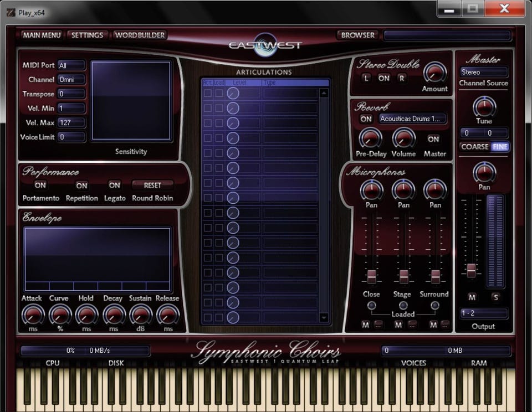This screenshot has height=412, width=532.
Task: Toggle Legato ON
Action: point(114,185)
